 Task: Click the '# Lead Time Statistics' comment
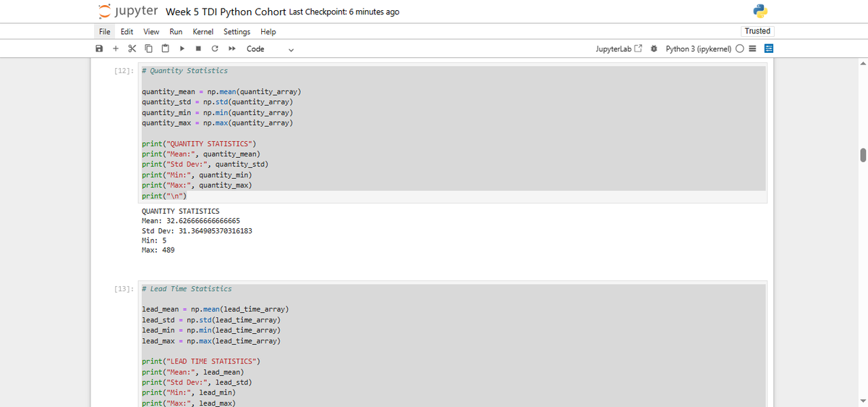tap(187, 289)
